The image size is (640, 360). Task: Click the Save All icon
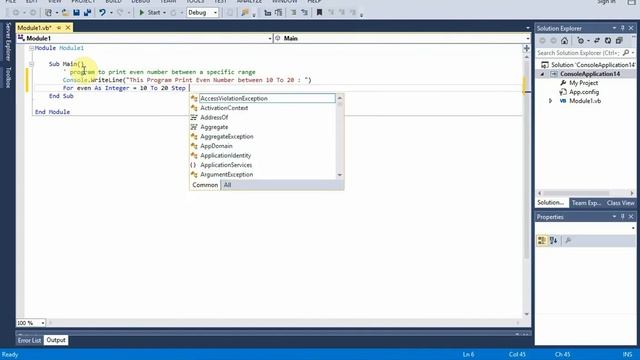(87, 13)
